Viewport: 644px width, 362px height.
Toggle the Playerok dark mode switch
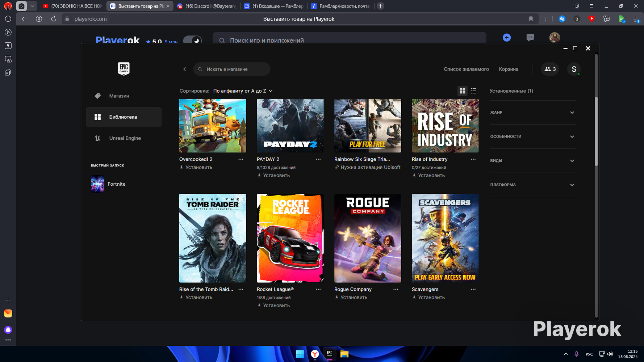click(192, 40)
